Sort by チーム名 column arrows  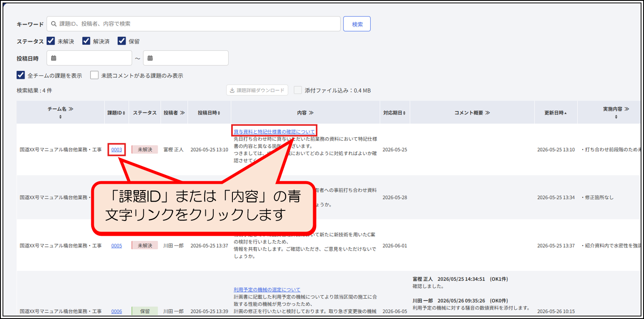[60, 117]
